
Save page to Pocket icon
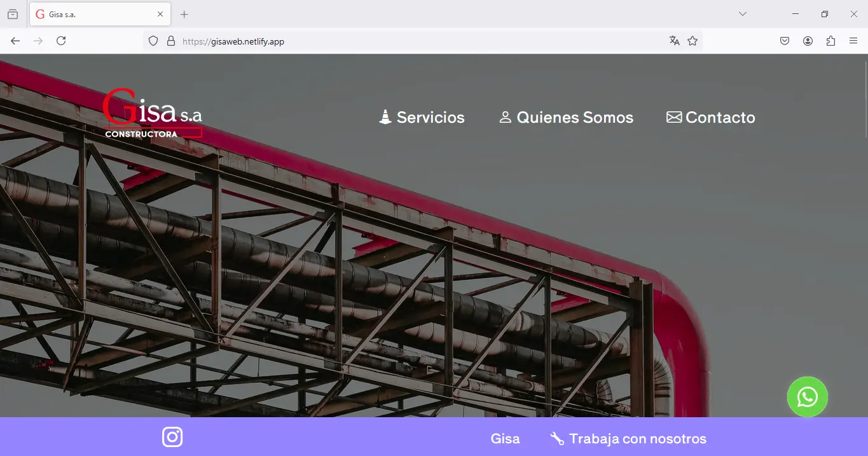(x=785, y=41)
